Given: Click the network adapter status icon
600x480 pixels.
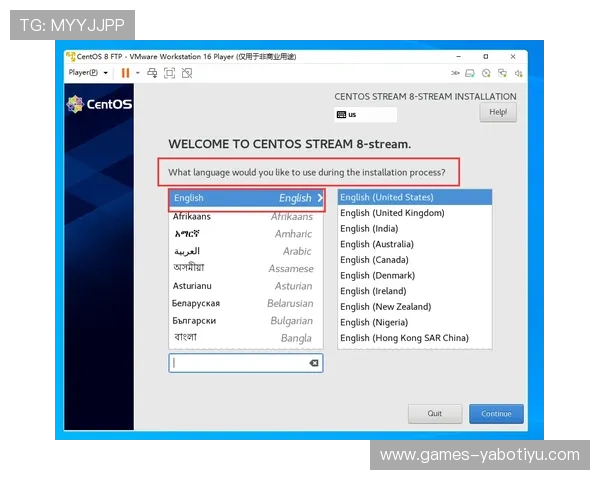Looking at the screenshot, I should (x=455, y=73).
